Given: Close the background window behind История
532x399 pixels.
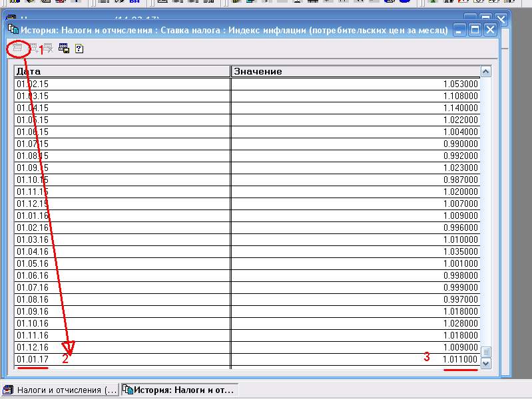Looking at the screenshot, I should coord(501,19).
